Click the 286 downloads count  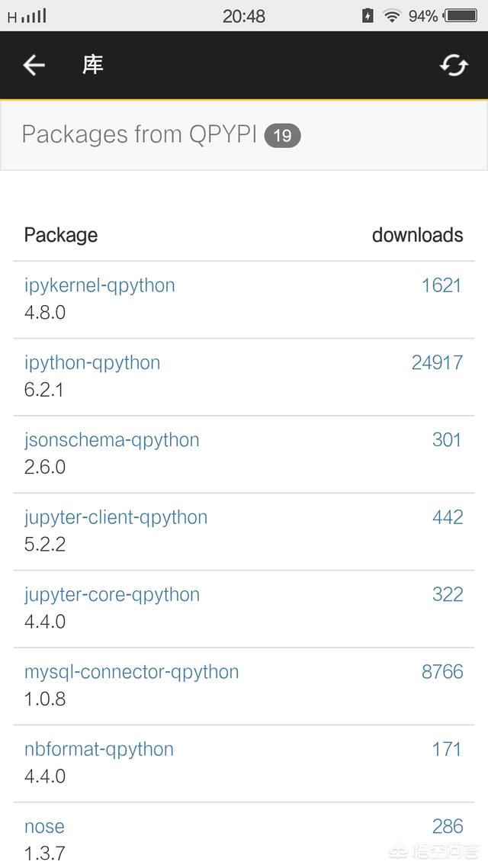point(448,827)
